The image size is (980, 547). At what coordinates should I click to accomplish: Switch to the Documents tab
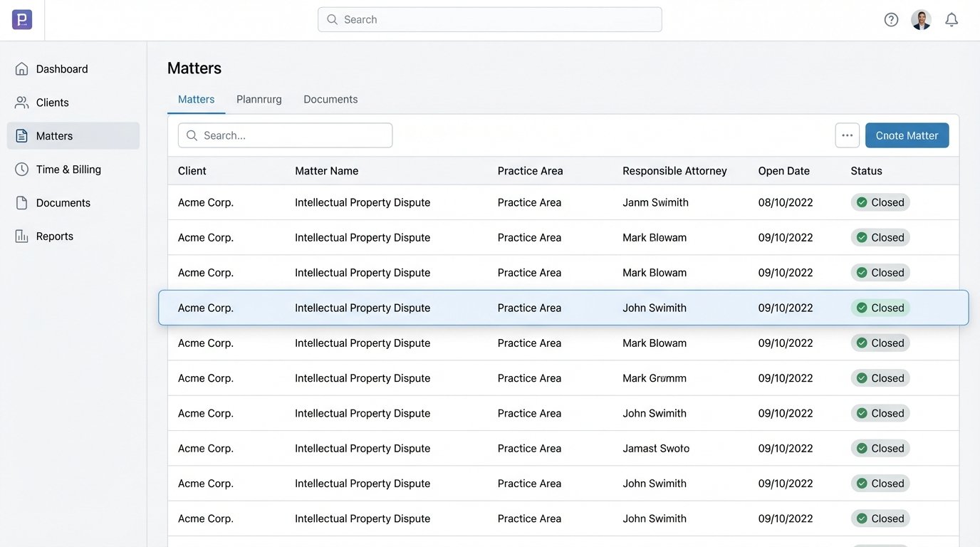click(x=330, y=100)
